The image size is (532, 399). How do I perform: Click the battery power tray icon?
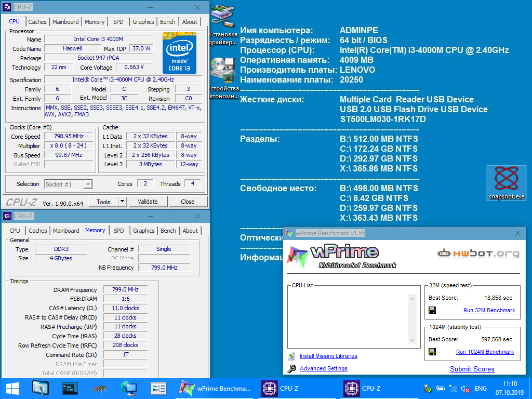coord(441,389)
